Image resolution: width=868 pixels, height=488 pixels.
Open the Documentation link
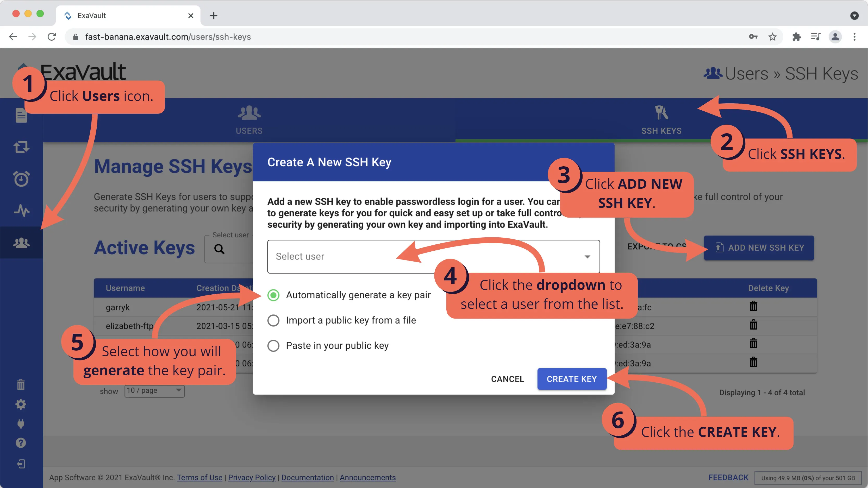click(x=307, y=478)
